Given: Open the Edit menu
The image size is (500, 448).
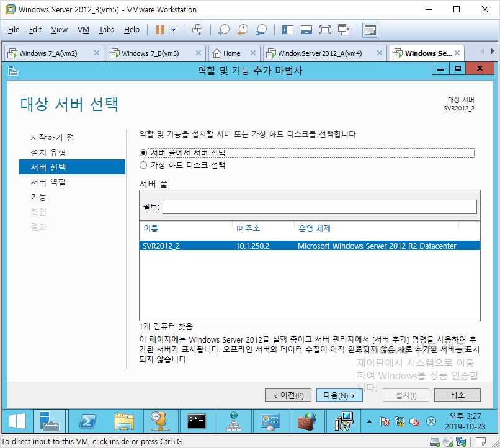Looking at the screenshot, I should [x=35, y=30].
